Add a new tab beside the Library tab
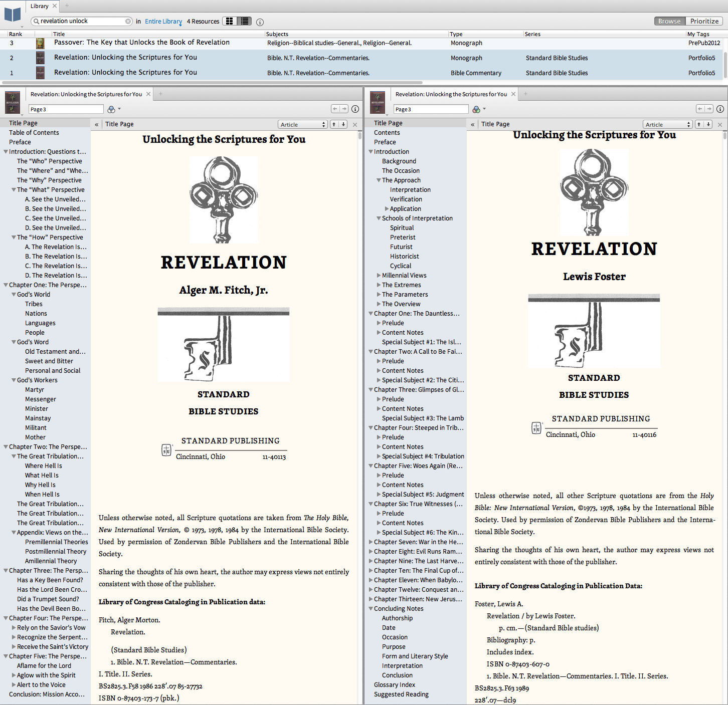The width and height of the screenshot is (728, 705). coord(67,6)
